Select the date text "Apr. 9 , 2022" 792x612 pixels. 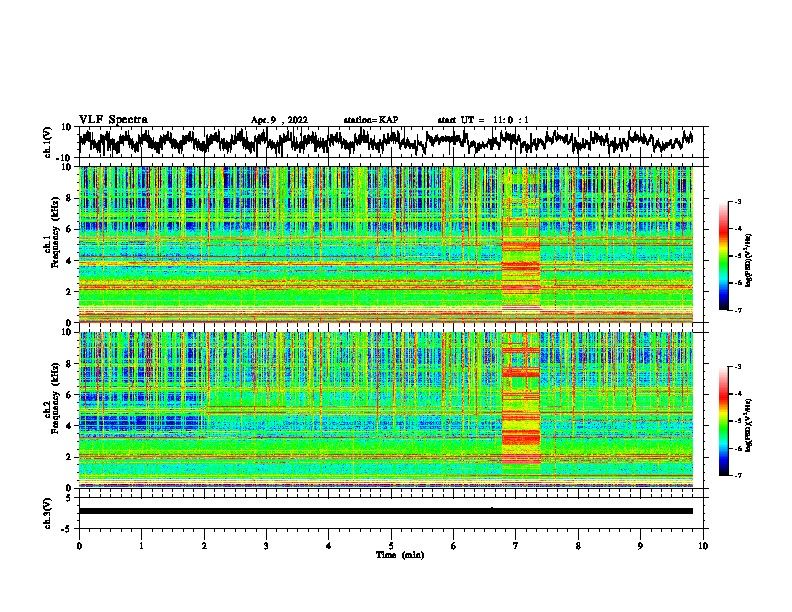279,120
